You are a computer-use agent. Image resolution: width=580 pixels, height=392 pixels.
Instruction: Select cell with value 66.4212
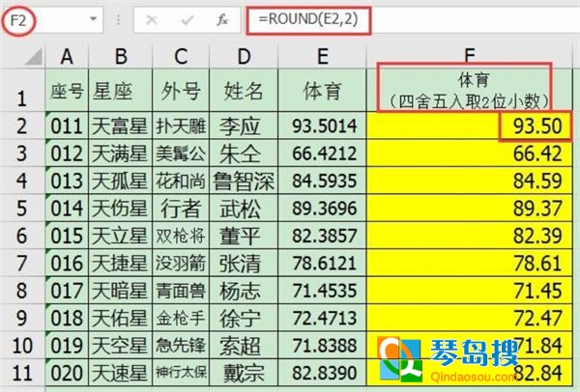pos(322,153)
